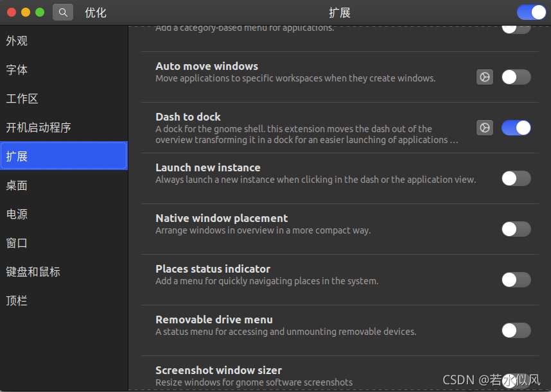
Task: Select 窗口 in the sidebar
Action: (17, 243)
